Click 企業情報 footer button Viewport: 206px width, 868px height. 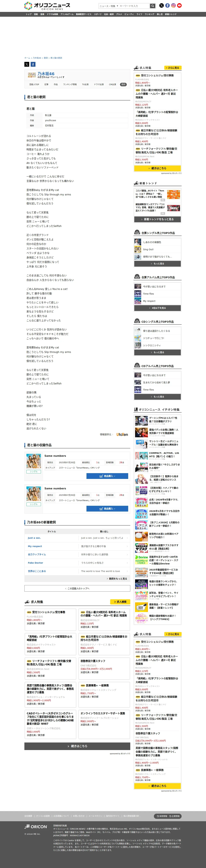point(174,816)
